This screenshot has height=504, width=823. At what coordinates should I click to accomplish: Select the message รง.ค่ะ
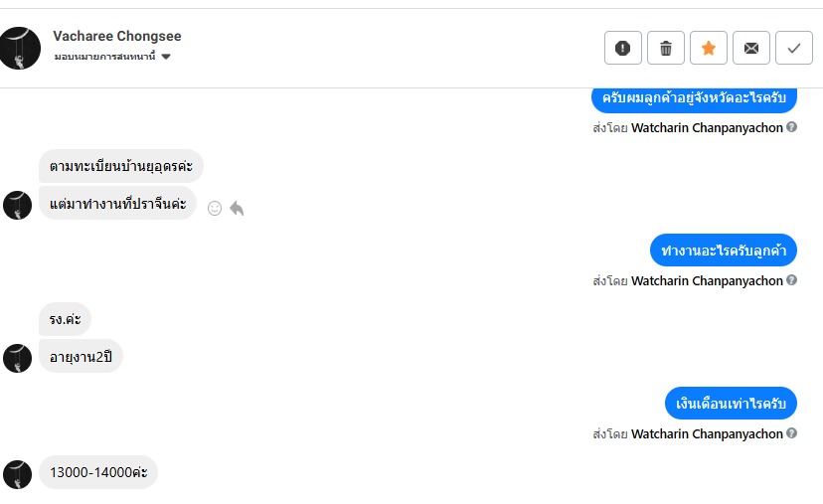[x=65, y=319]
